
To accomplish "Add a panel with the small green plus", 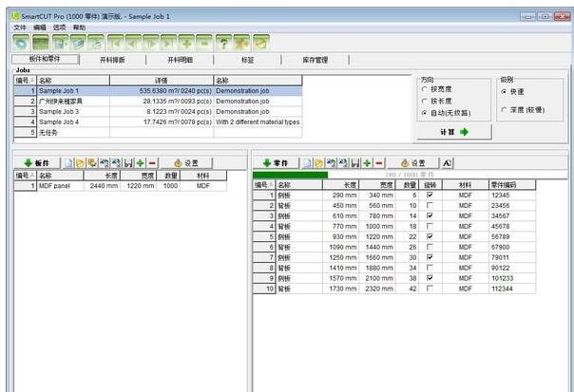I will pyautogui.click(x=141, y=163).
